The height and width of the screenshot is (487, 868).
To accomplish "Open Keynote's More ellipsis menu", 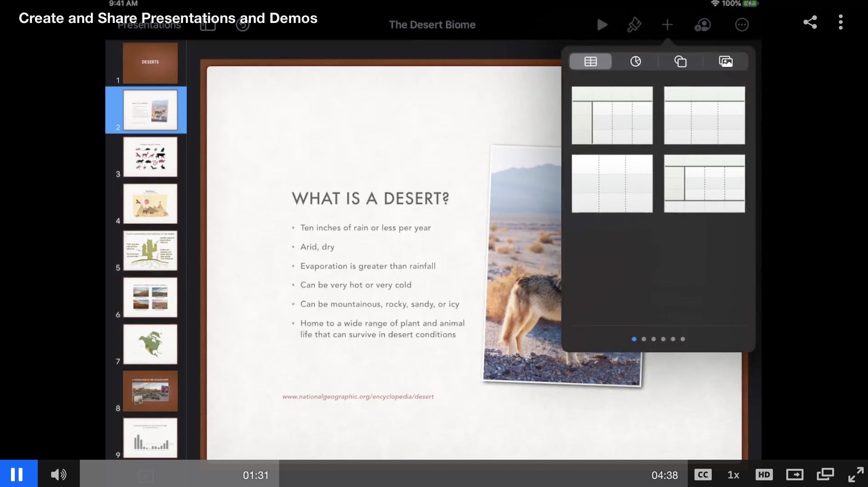I will click(741, 25).
